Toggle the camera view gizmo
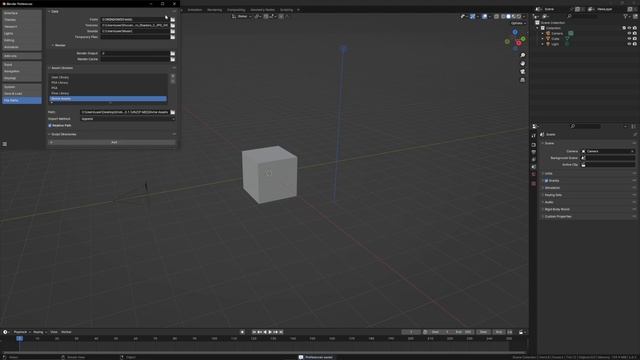The height and width of the screenshot is (360, 640). point(522,71)
